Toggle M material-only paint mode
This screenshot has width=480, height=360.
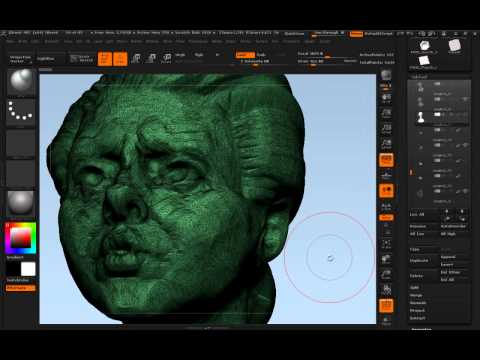pyautogui.click(x=217, y=55)
